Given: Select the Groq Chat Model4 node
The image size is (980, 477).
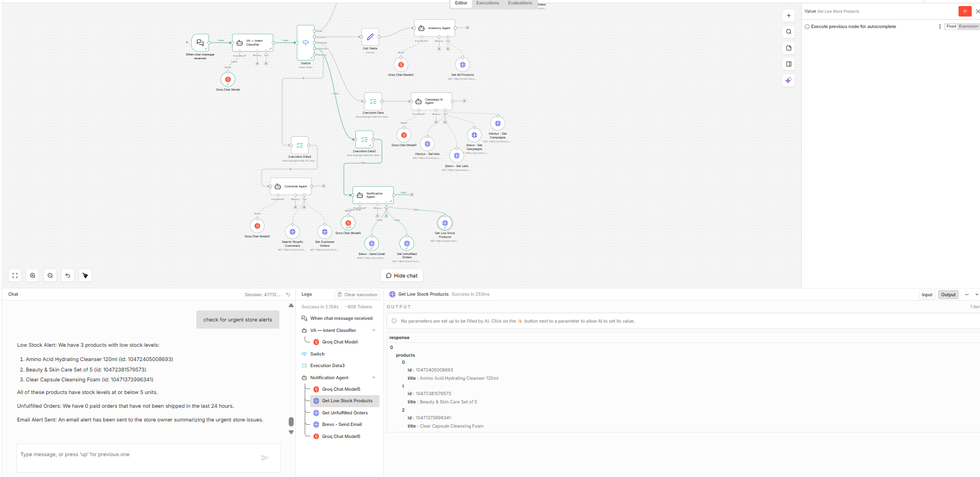Looking at the screenshot, I should pos(401,65).
